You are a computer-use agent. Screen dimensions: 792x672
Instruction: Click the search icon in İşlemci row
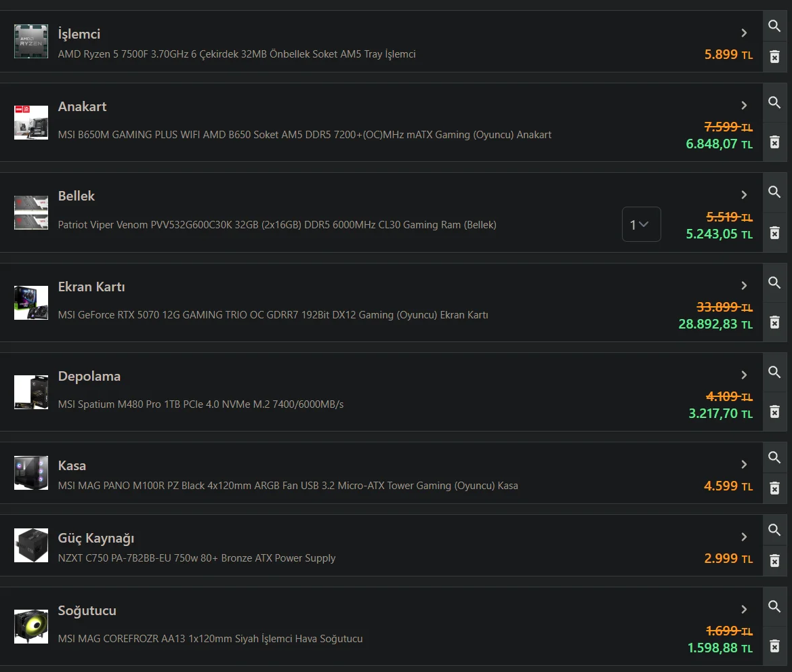click(x=774, y=26)
